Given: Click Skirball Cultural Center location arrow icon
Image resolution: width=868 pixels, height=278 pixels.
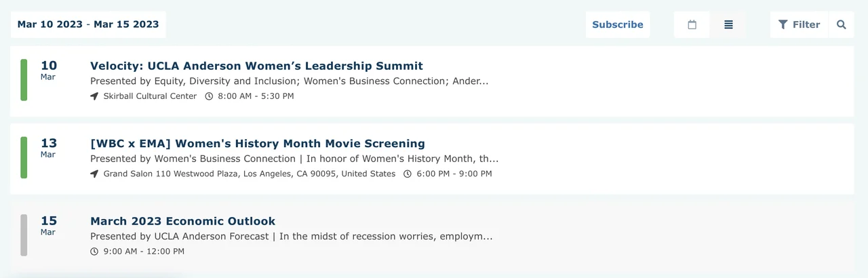Looking at the screenshot, I should click(94, 96).
